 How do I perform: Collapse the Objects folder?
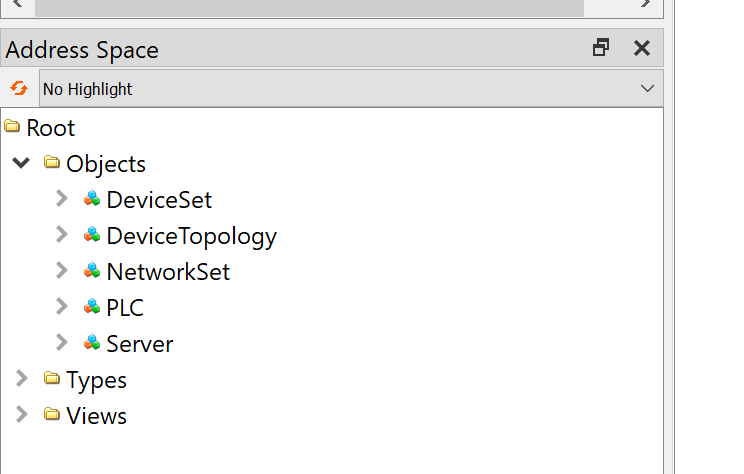tap(21, 163)
